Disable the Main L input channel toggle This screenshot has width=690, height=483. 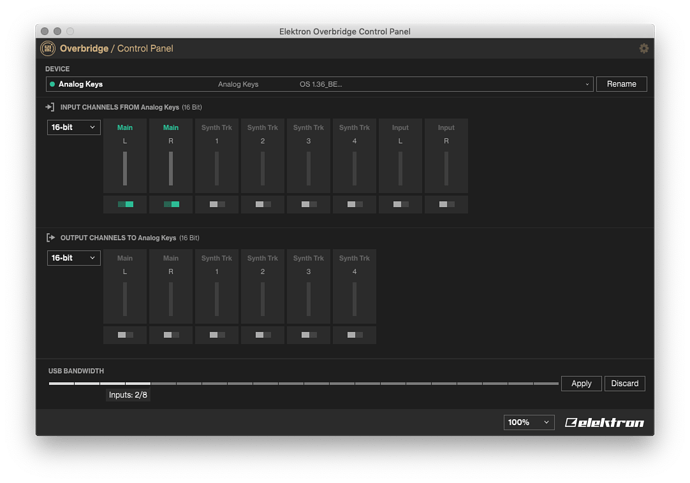coord(125,204)
